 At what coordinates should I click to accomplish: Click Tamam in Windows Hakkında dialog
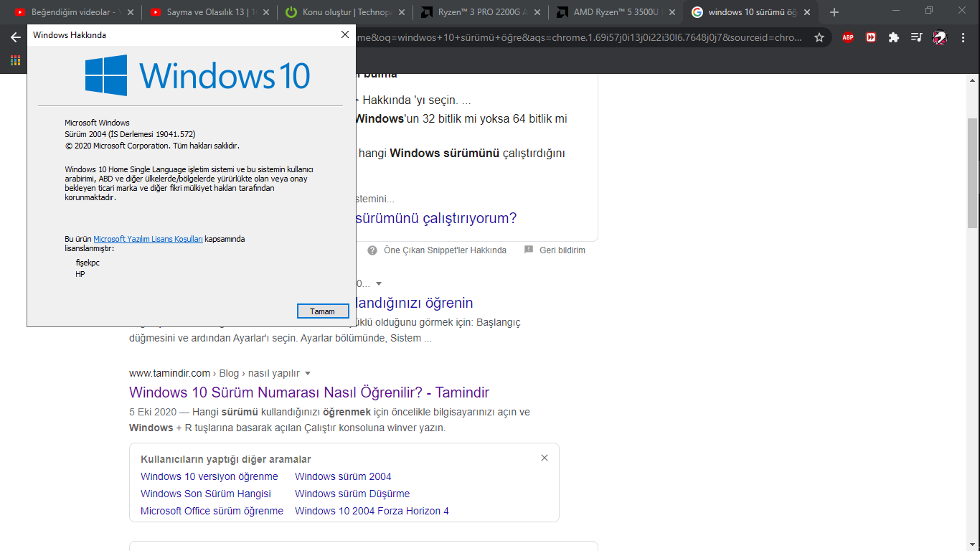323,311
